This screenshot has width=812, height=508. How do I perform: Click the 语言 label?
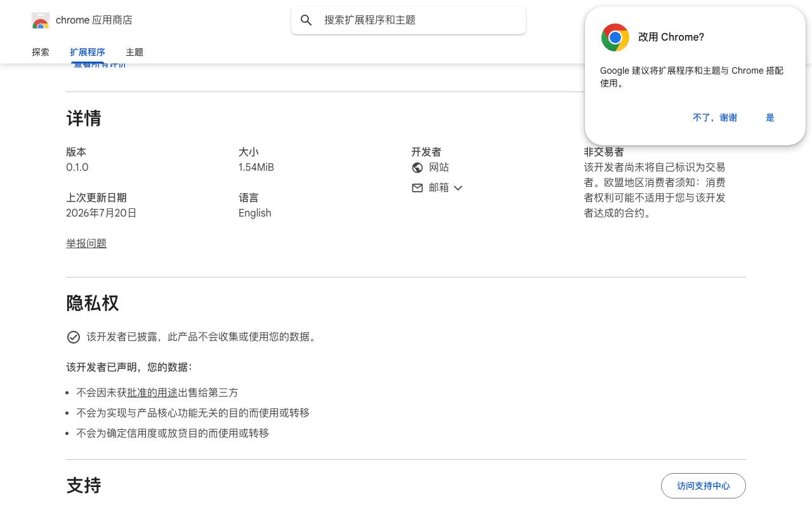tap(249, 198)
